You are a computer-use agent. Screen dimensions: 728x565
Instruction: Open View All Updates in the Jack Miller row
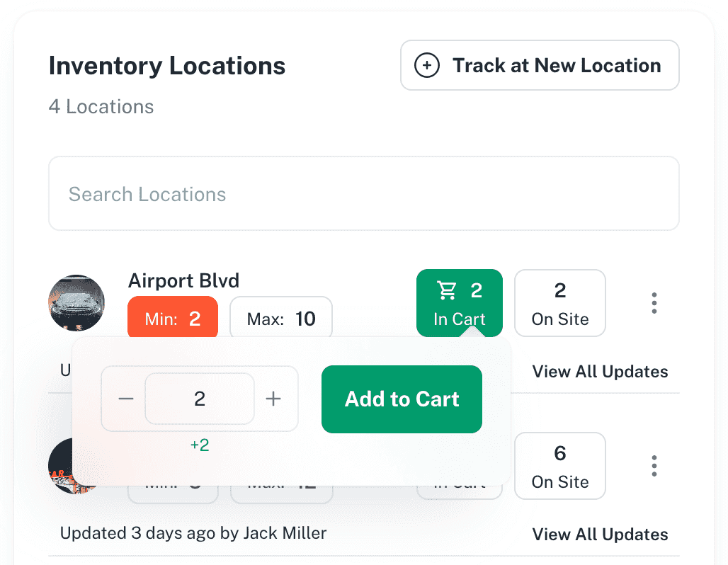point(600,535)
